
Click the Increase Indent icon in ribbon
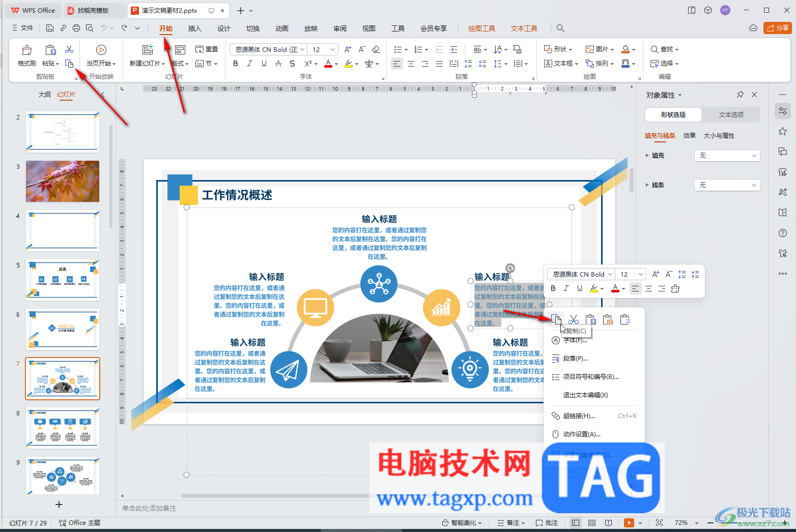[453, 49]
